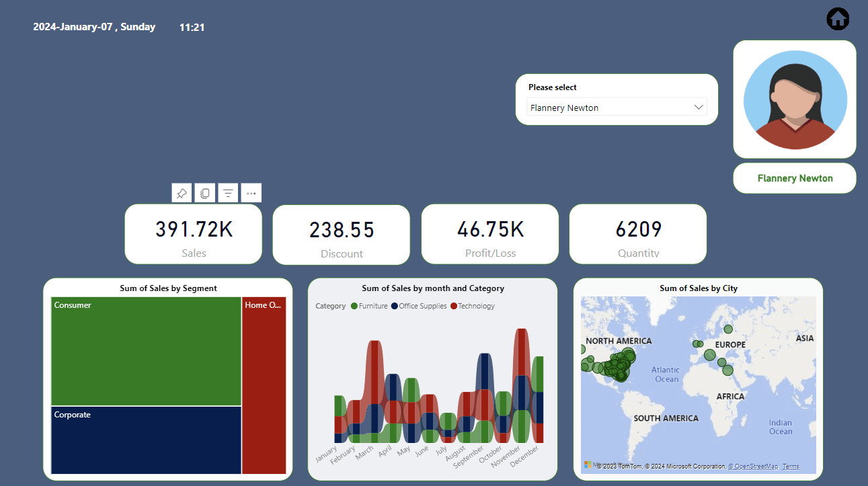Click the Discount card
This screenshot has width=868, height=486.
[x=341, y=235]
